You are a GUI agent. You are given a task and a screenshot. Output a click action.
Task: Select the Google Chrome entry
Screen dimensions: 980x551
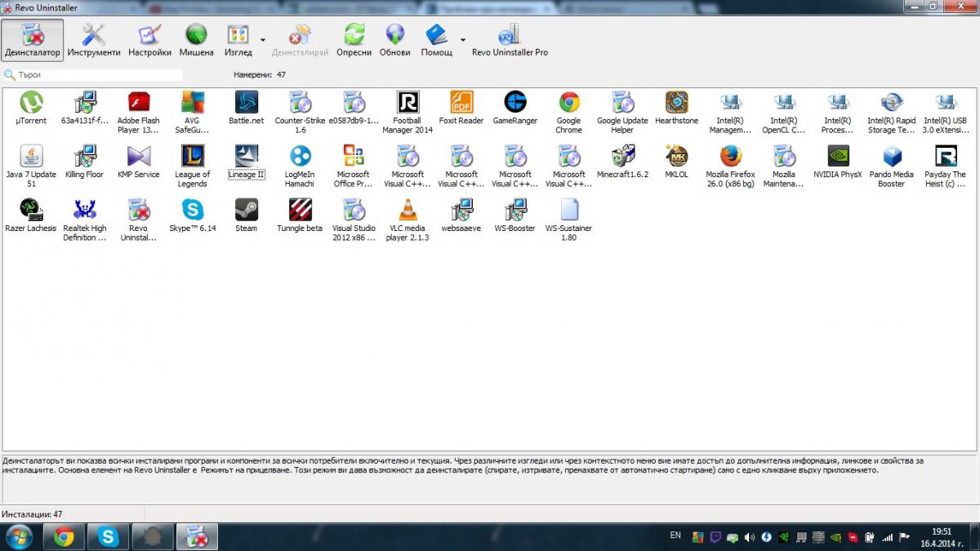[568, 113]
